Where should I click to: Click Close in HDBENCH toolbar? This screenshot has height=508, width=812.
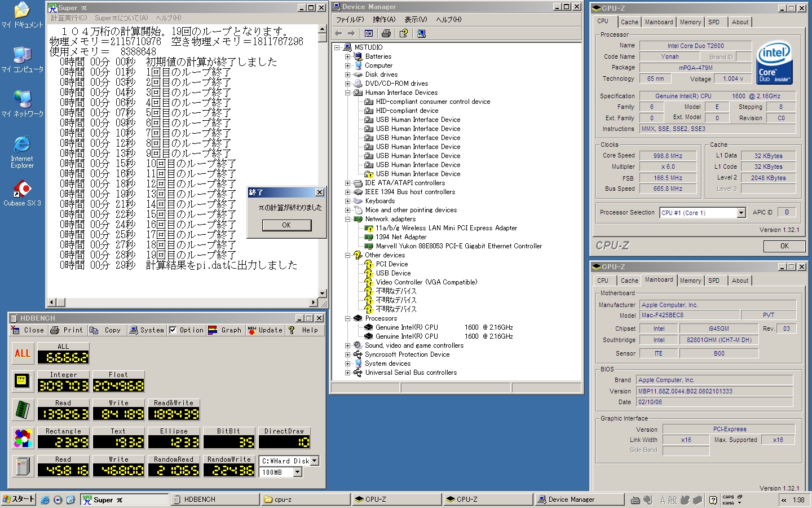coord(28,330)
